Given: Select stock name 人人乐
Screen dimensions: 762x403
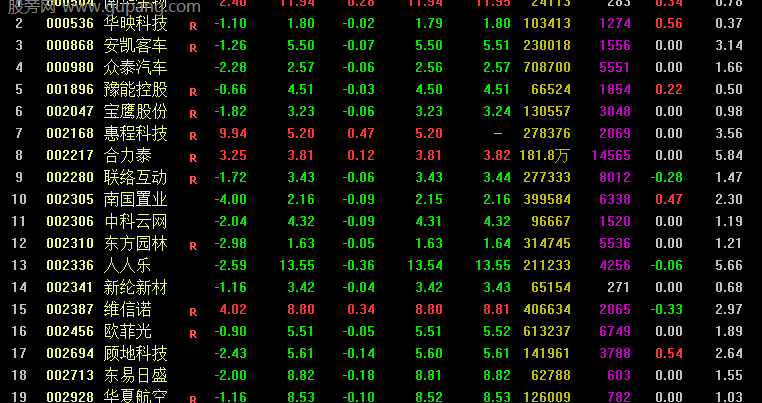Looking at the screenshot, I should point(128,265).
